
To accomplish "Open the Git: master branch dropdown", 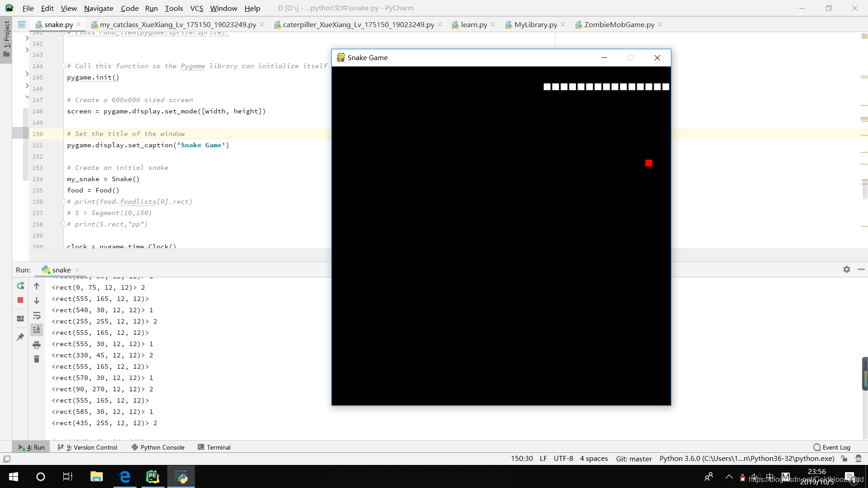I will click(633, 459).
